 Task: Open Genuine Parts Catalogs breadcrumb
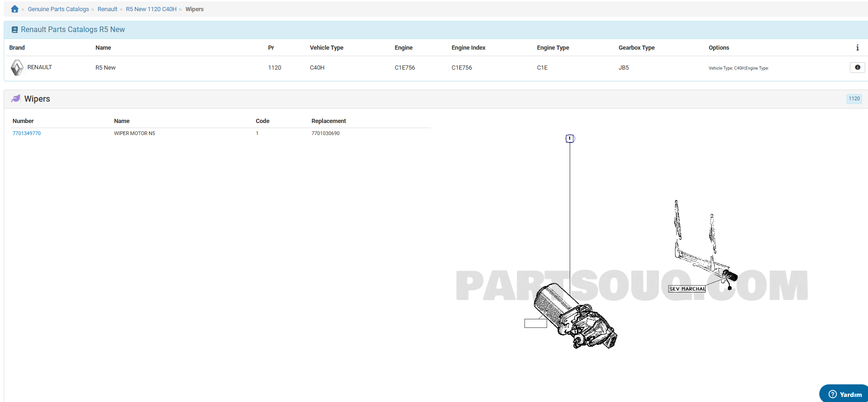tap(58, 9)
